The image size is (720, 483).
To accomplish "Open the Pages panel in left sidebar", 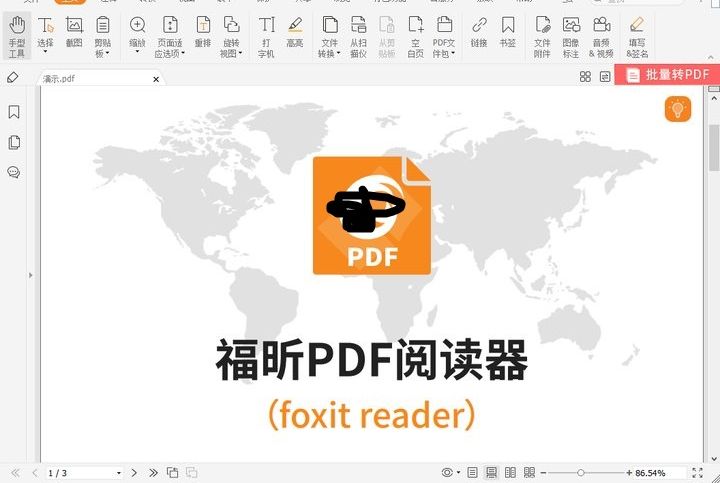I will (14, 142).
